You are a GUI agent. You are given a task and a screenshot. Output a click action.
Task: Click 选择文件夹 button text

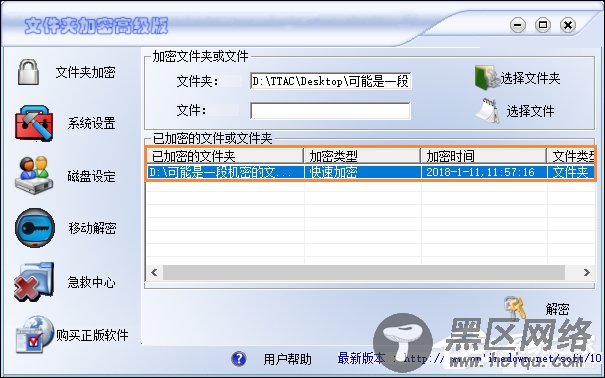(530, 78)
